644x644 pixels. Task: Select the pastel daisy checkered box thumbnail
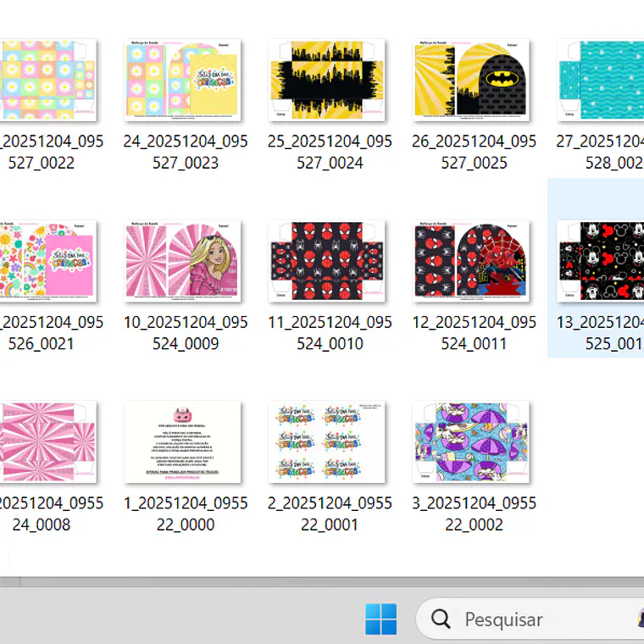point(47,80)
